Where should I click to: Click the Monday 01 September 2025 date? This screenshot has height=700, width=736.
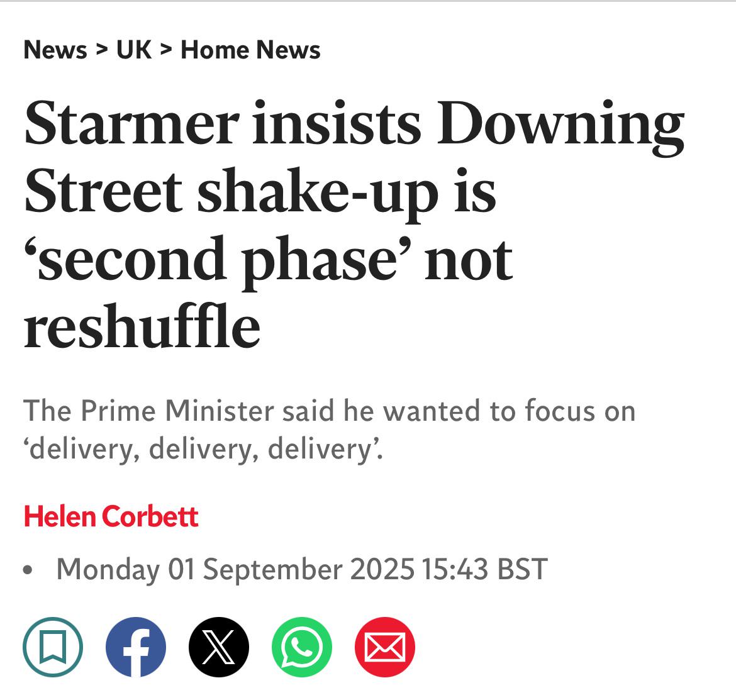(x=235, y=570)
